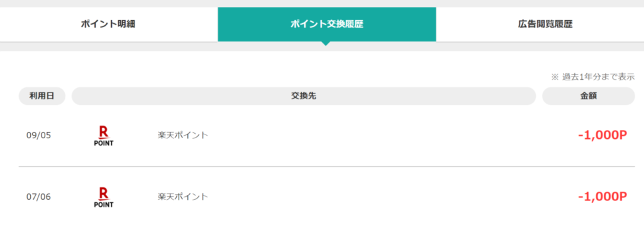Image resolution: width=644 pixels, height=235 pixels.
Task: Click 楽天ポイント text in the 07/06 row
Action: pos(183,197)
